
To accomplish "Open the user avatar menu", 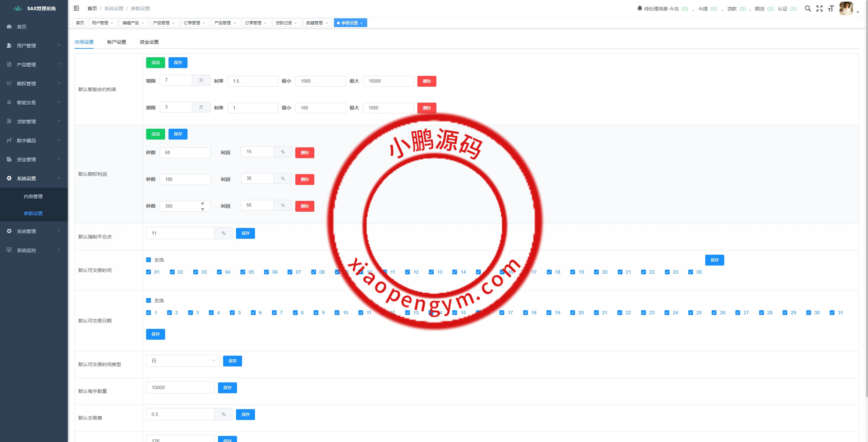I will click(846, 8).
